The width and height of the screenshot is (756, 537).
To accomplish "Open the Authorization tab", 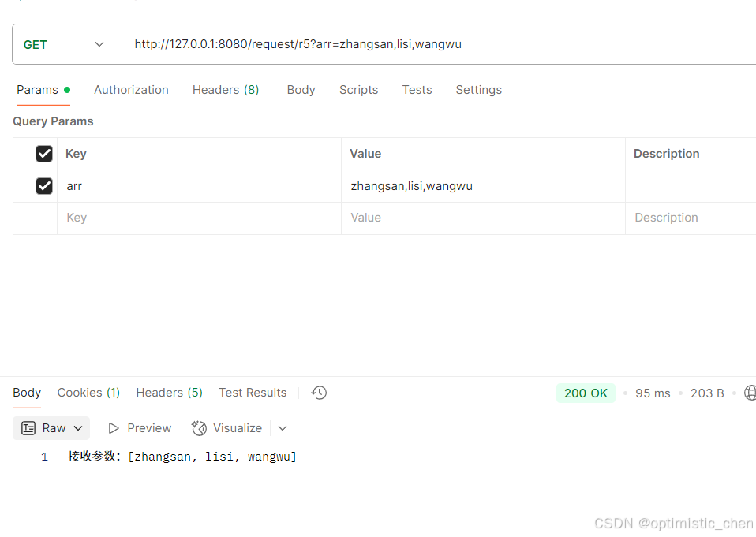I will pos(131,90).
